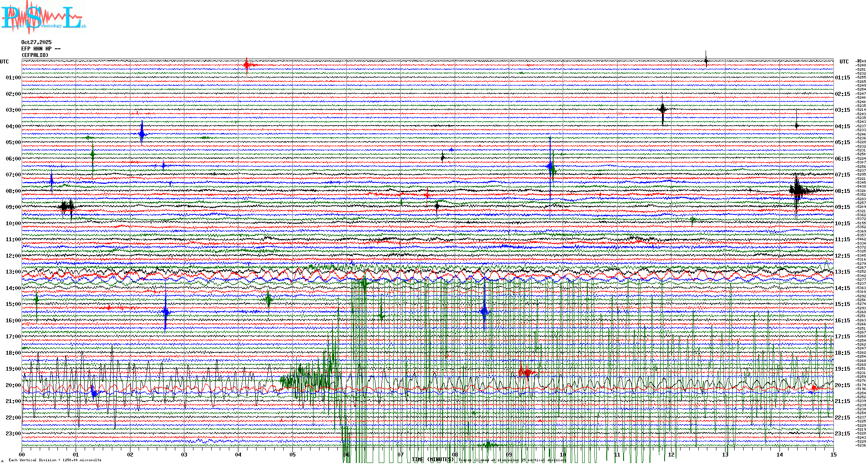
Task: Click minute 04 tick on bottom axis
Action: [x=238, y=455]
